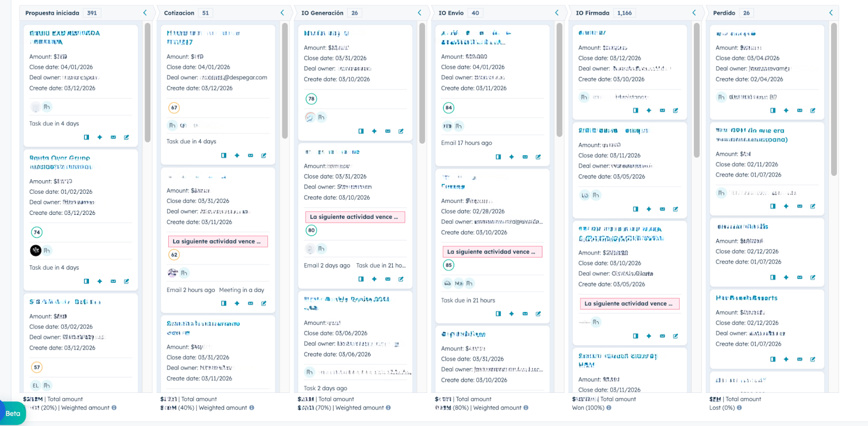
Task: Click AI sparkle on score 67 card
Action: pos(237,155)
